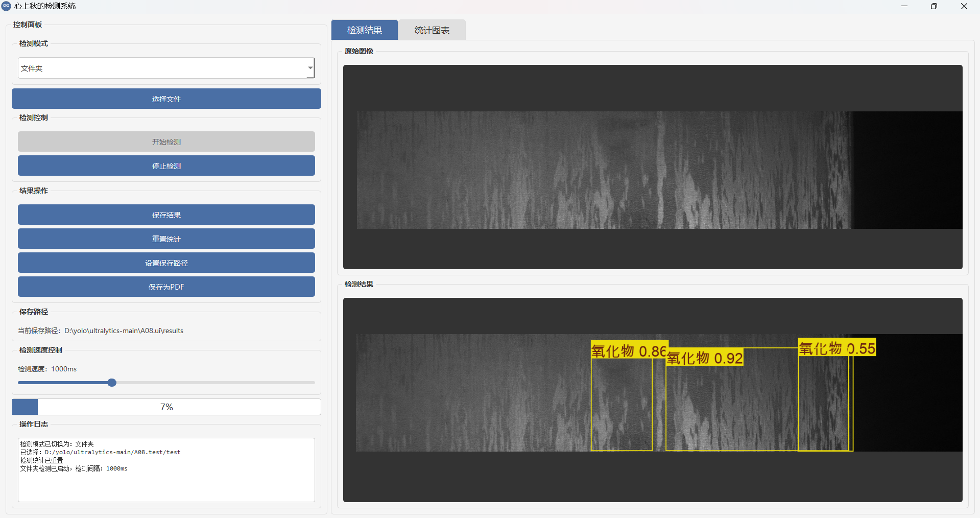Select the 检测结果 tab
This screenshot has width=980, height=518.
pyautogui.click(x=365, y=30)
